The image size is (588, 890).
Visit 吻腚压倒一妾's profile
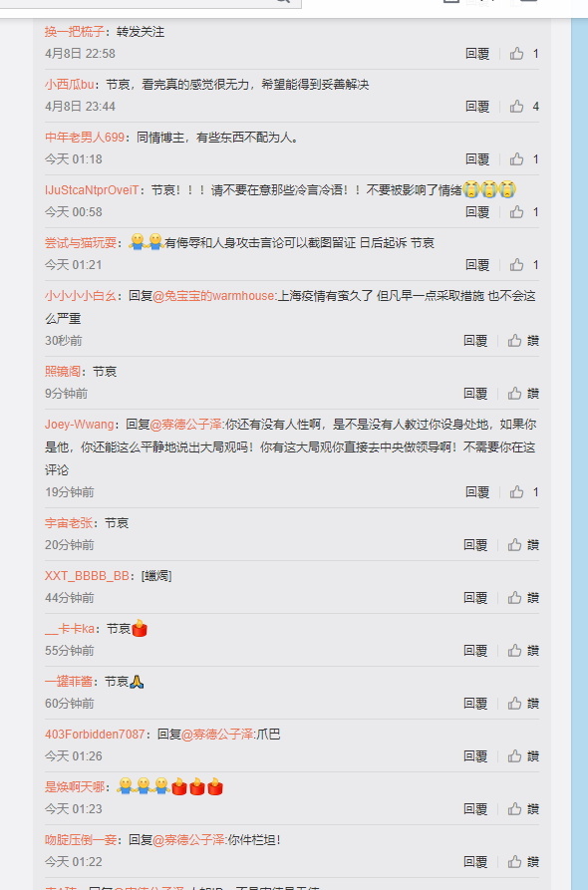81,839
